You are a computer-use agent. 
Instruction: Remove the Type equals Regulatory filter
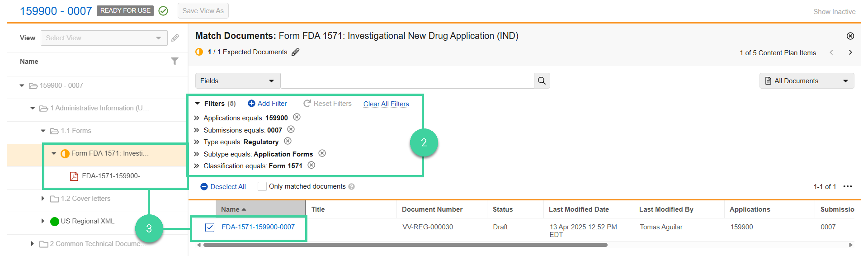(288, 141)
